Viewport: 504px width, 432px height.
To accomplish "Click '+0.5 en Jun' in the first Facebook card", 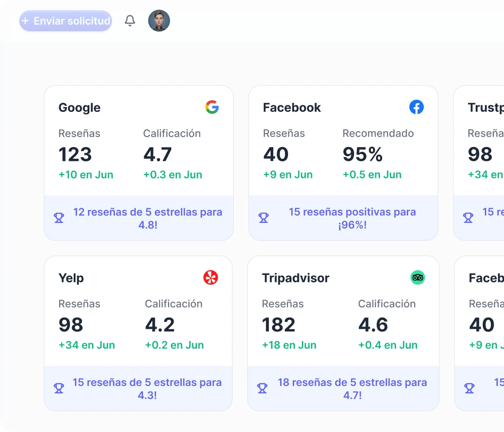I will (372, 174).
